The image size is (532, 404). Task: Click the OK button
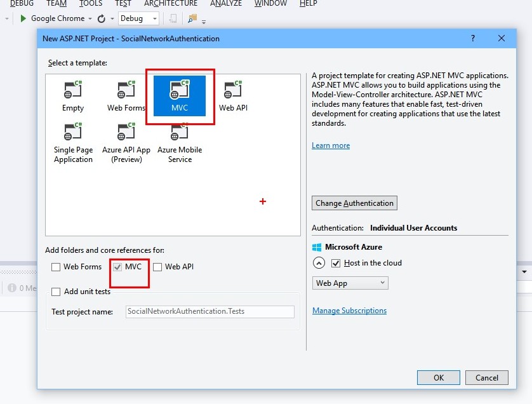click(438, 377)
